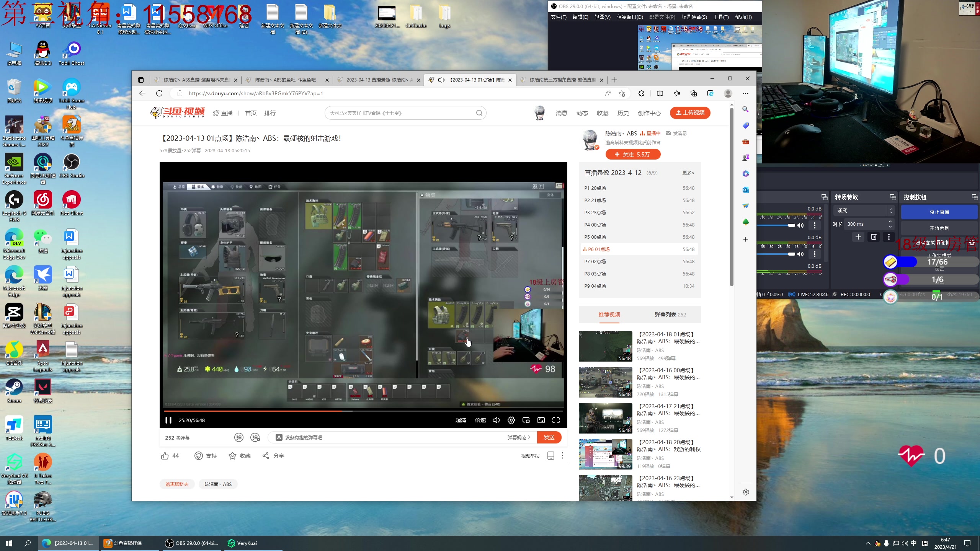Open the 倍速 playback speed menu

click(x=480, y=420)
